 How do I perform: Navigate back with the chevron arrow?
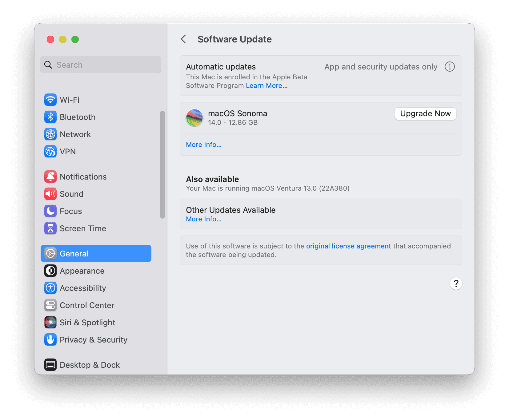pos(183,39)
